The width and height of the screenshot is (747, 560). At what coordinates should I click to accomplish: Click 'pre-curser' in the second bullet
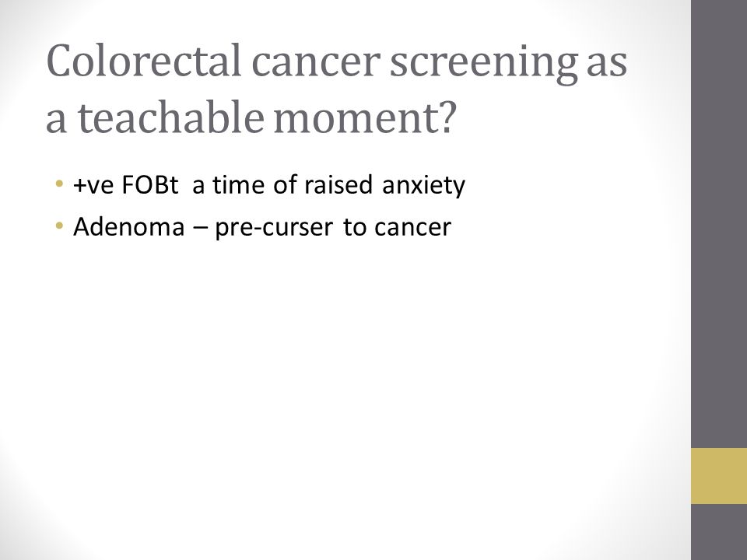pos(274,229)
